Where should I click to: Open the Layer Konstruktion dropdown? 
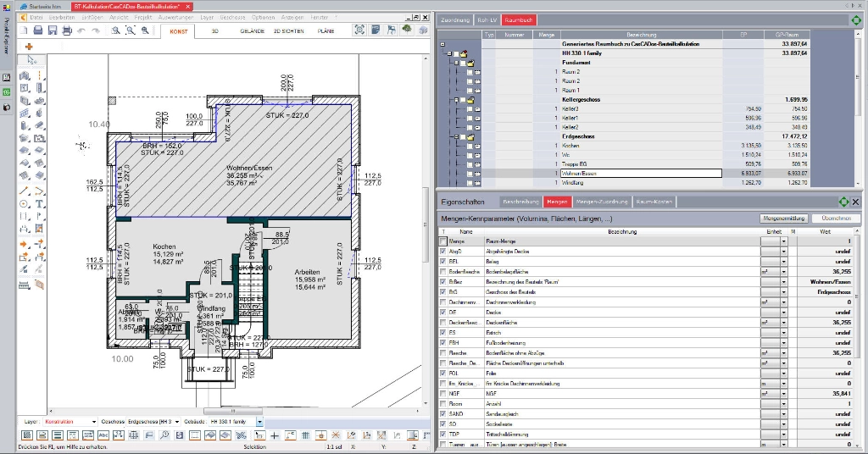[92, 421]
